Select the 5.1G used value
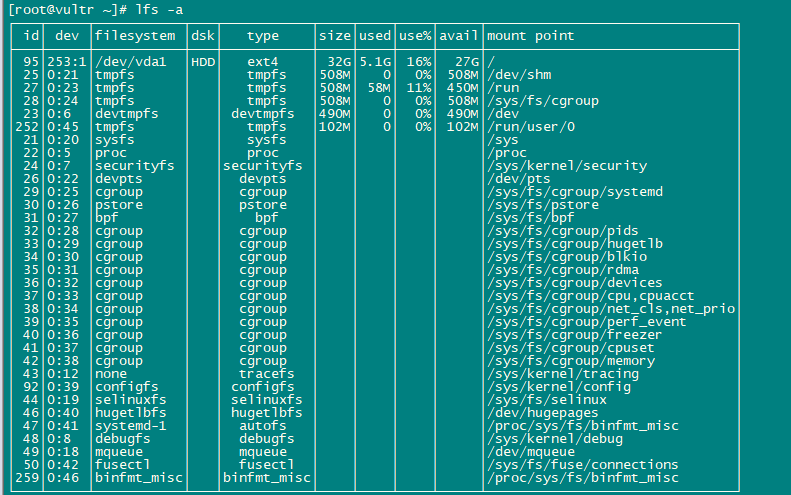 (x=375, y=62)
